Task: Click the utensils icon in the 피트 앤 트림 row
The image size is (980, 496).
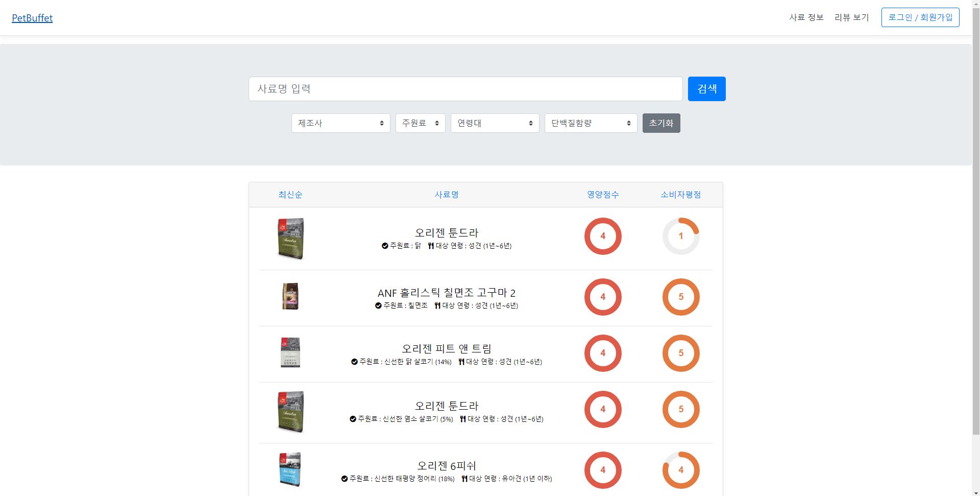Action: click(461, 362)
